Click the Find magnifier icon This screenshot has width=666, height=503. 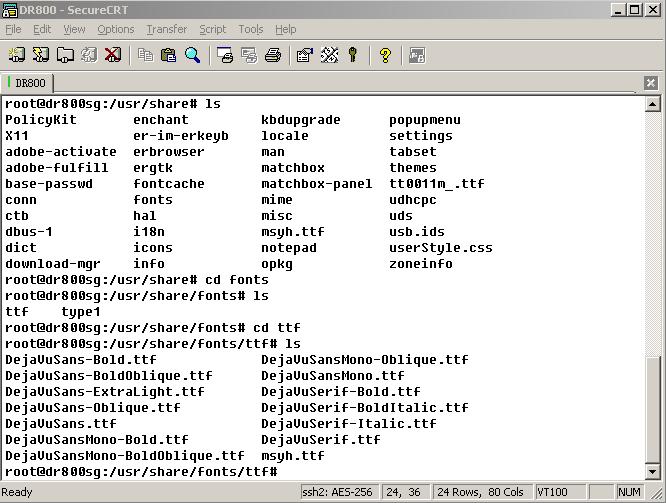[x=192, y=55]
